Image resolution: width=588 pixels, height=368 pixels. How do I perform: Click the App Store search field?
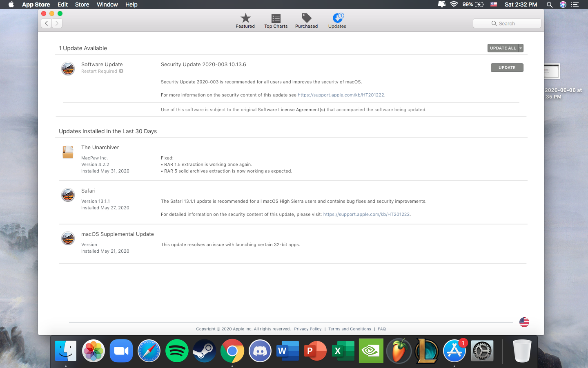pyautogui.click(x=507, y=23)
